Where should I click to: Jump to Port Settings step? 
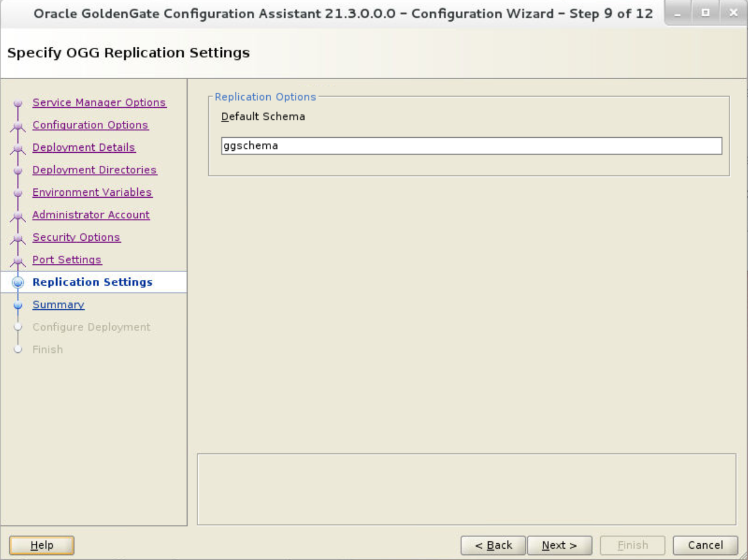tap(67, 259)
